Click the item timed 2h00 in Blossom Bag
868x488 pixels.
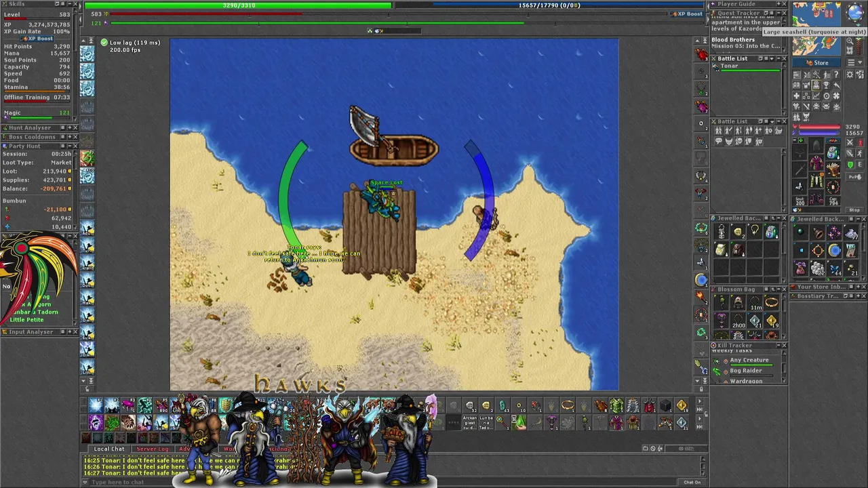pos(738,320)
